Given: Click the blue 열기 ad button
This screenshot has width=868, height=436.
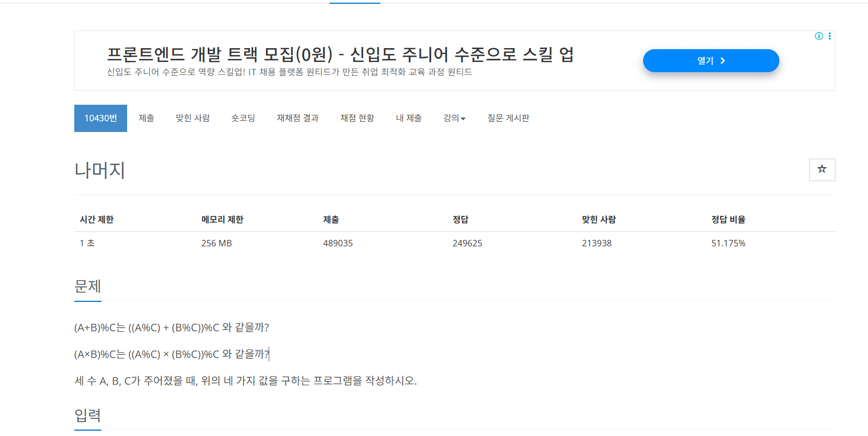Looking at the screenshot, I should 711,60.
